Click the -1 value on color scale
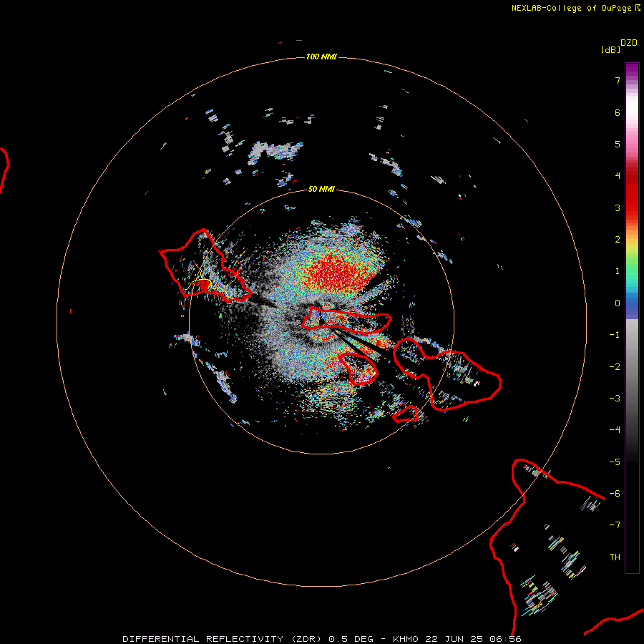Viewport: 644px width, 644px height. pos(615,335)
